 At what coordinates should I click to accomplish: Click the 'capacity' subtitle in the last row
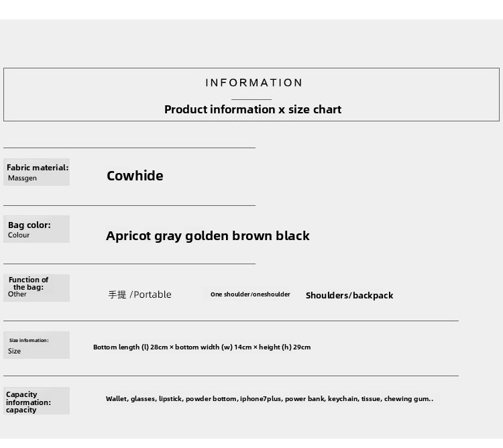[21, 410]
